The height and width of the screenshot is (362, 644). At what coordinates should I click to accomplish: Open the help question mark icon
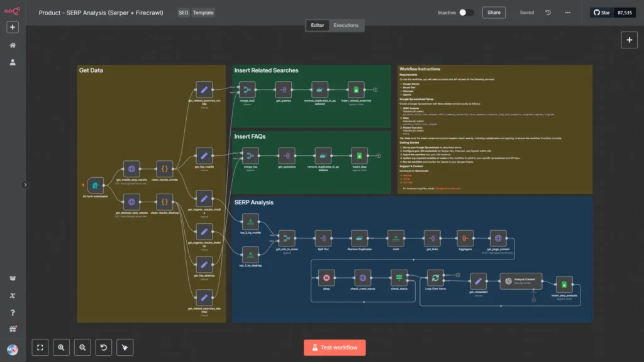point(13,313)
